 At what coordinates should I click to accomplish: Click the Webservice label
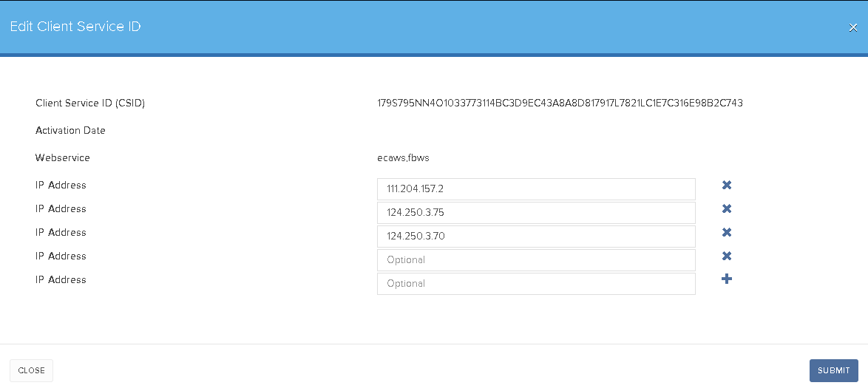click(x=63, y=158)
